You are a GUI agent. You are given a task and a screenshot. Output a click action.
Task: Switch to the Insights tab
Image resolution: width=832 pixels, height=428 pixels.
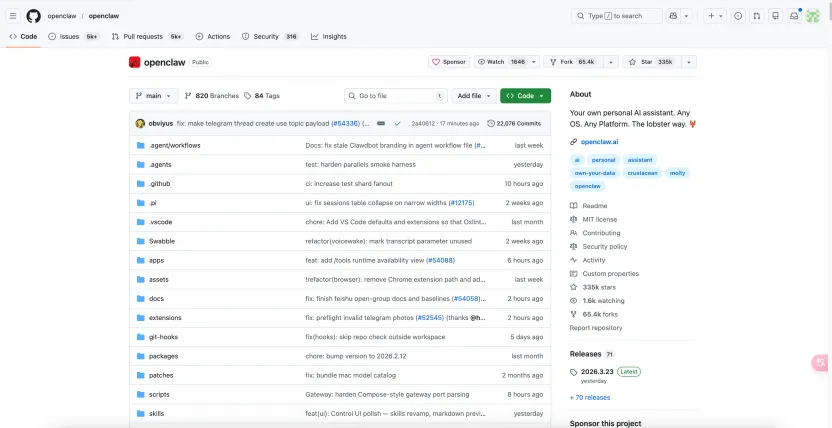coord(328,37)
